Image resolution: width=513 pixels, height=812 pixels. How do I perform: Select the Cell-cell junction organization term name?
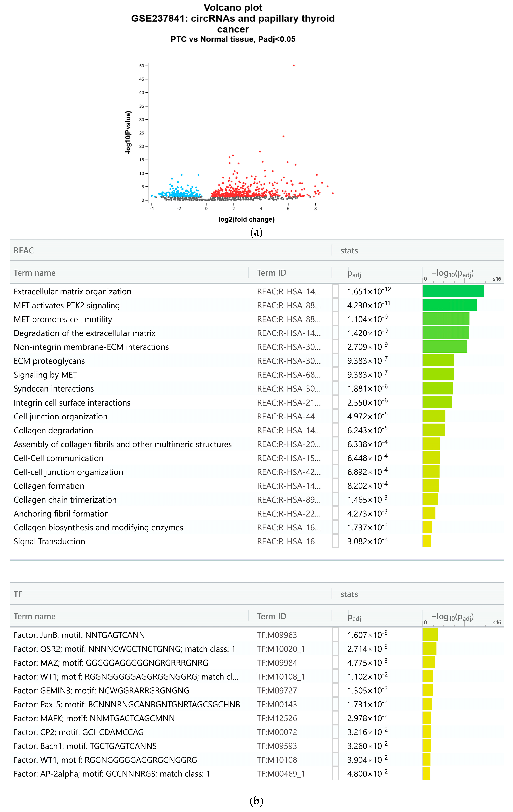(x=68, y=472)
